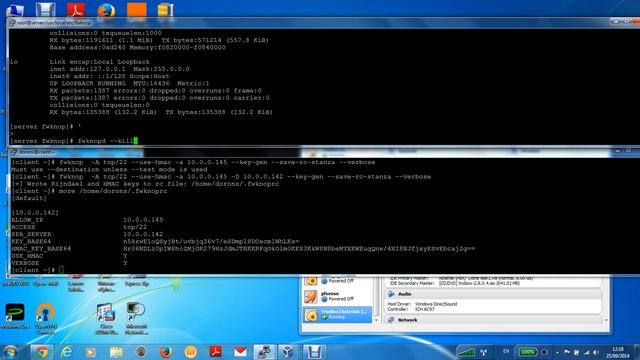The height and width of the screenshot is (360, 640).
Task: Show hidden tray icons arrow
Action: pyautogui.click(x=557, y=352)
